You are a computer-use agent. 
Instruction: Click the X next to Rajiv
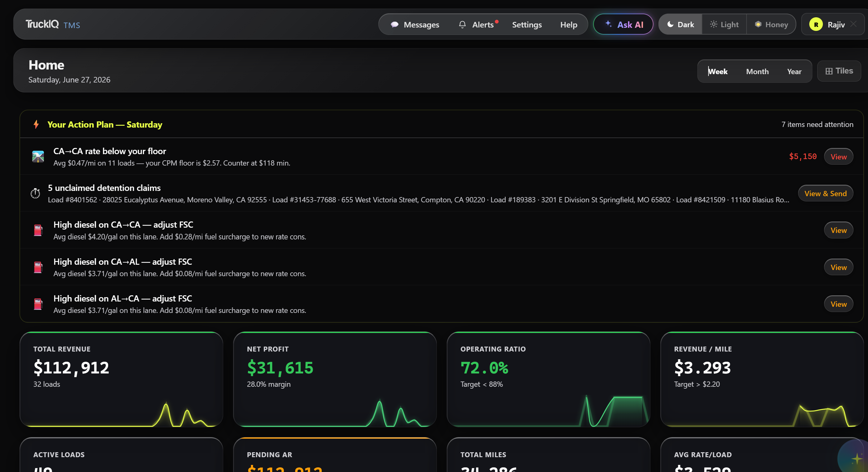853,24
